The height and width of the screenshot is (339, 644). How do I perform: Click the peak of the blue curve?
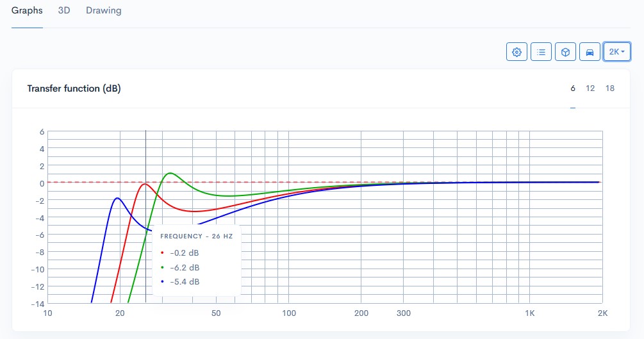pos(117,198)
